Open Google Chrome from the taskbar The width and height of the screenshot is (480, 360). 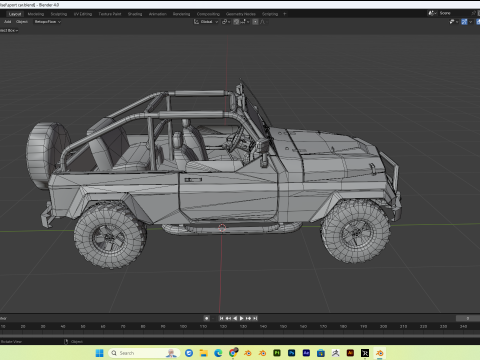point(233,353)
